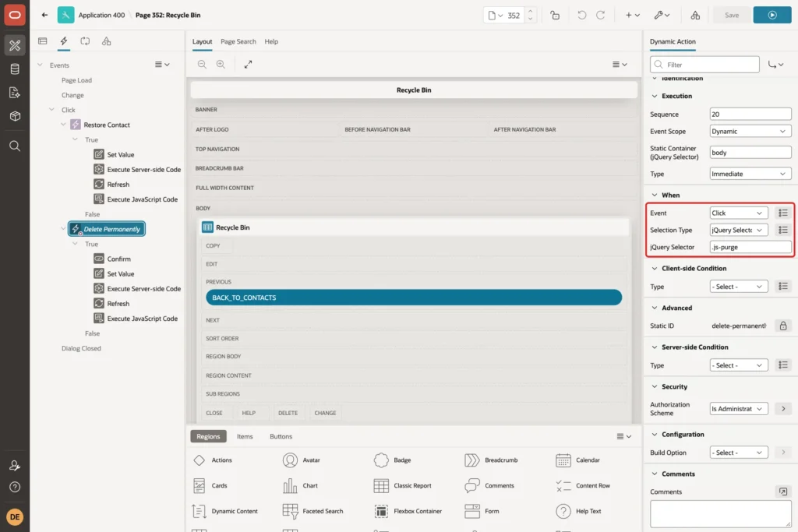Image resolution: width=798 pixels, height=532 pixels.
Task: Open the Create plus menu
Action: point(633,16)
